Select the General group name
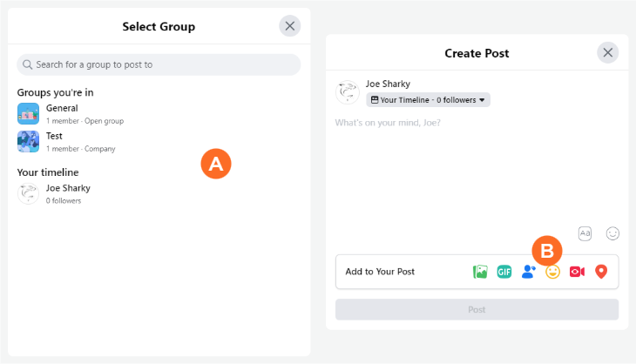This screenshot has height=364, width=636. click(62, 108)
